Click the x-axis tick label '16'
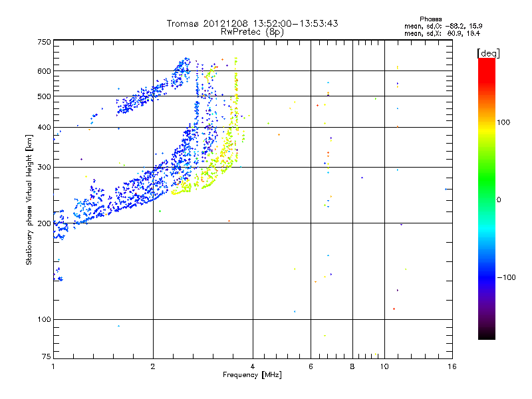532x399 pixels. (452, 366)
